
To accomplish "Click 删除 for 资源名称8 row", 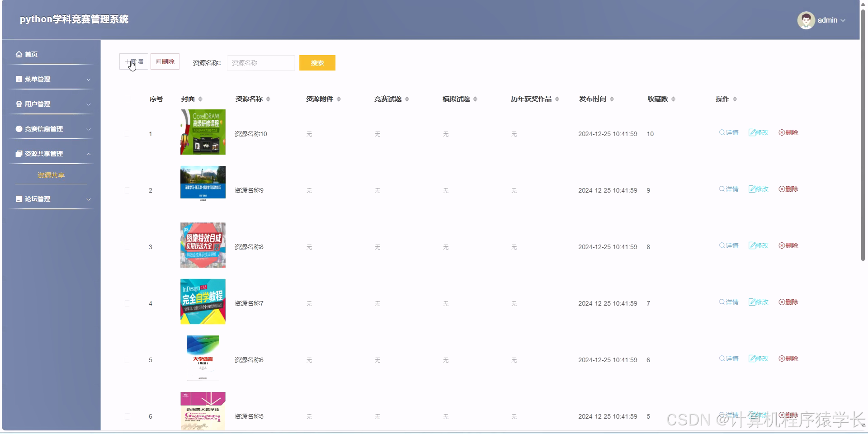I will coord(788,245).
